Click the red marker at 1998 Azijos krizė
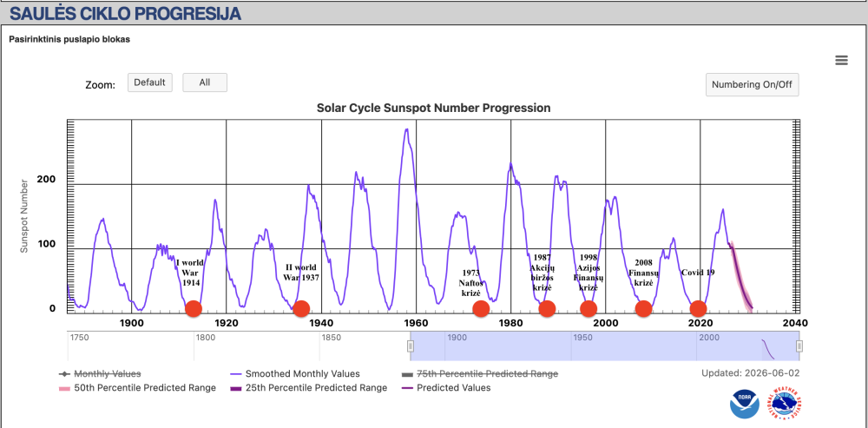Image resolution: width=868 pixels, height=428 pixels. (589, 308)
